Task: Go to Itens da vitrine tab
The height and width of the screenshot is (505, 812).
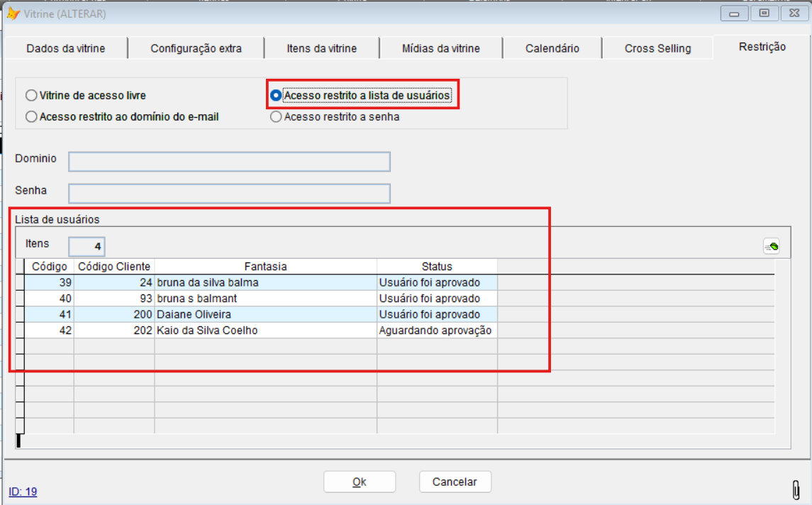Action: [321, 48]
